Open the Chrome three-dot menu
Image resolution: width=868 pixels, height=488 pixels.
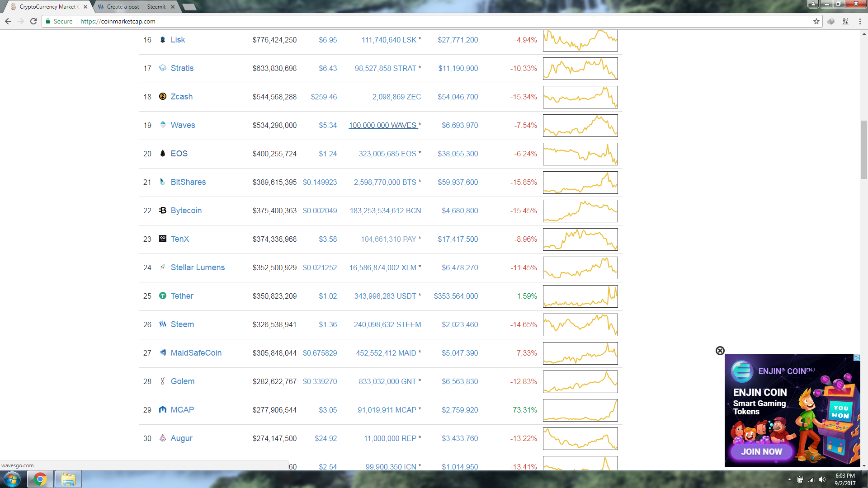click(860, 21)
